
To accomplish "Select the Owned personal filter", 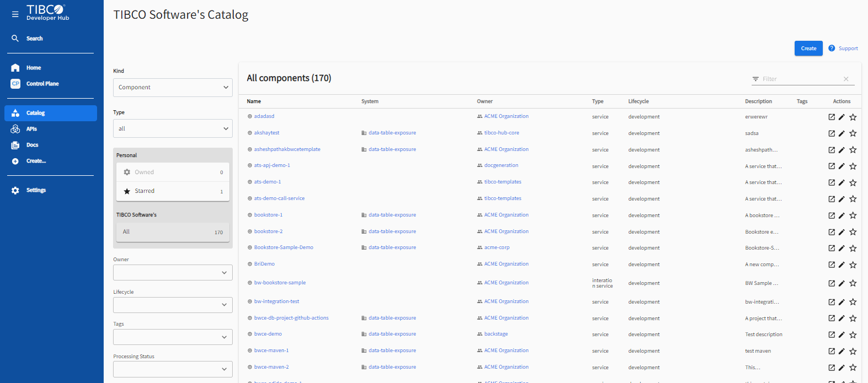I will (173, 172).
